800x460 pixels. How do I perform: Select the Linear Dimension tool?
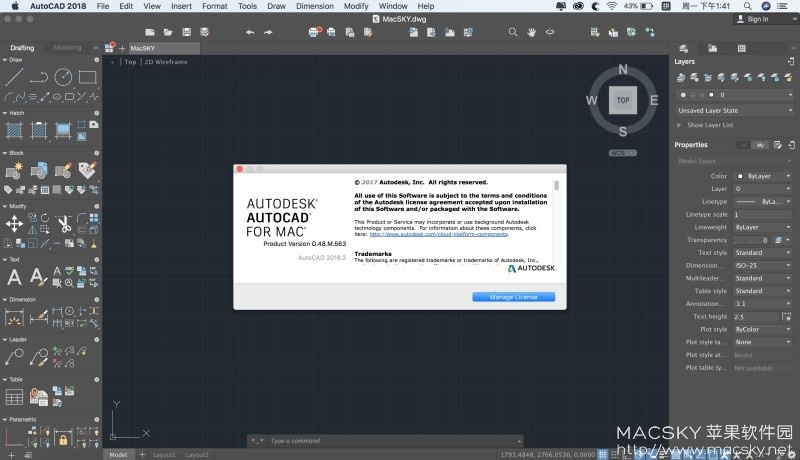[x=14, y=317]
